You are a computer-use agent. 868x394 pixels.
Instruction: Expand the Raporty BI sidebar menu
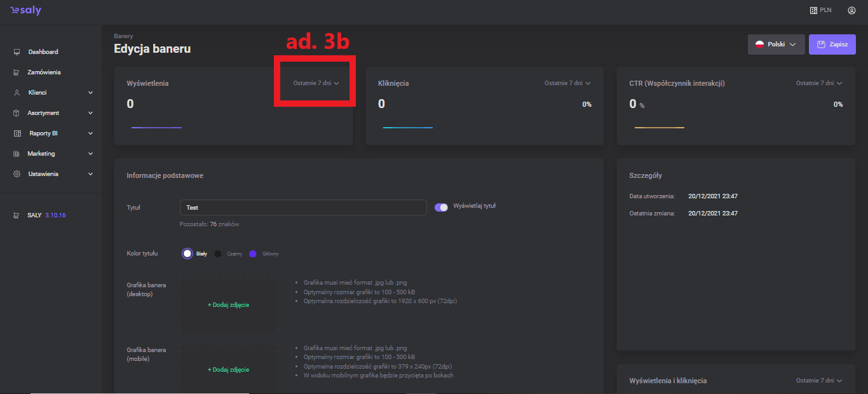point(90,133)
